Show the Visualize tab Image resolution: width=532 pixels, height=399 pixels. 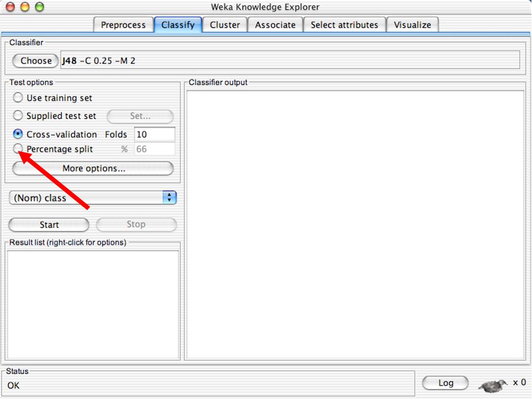[412, 25]
